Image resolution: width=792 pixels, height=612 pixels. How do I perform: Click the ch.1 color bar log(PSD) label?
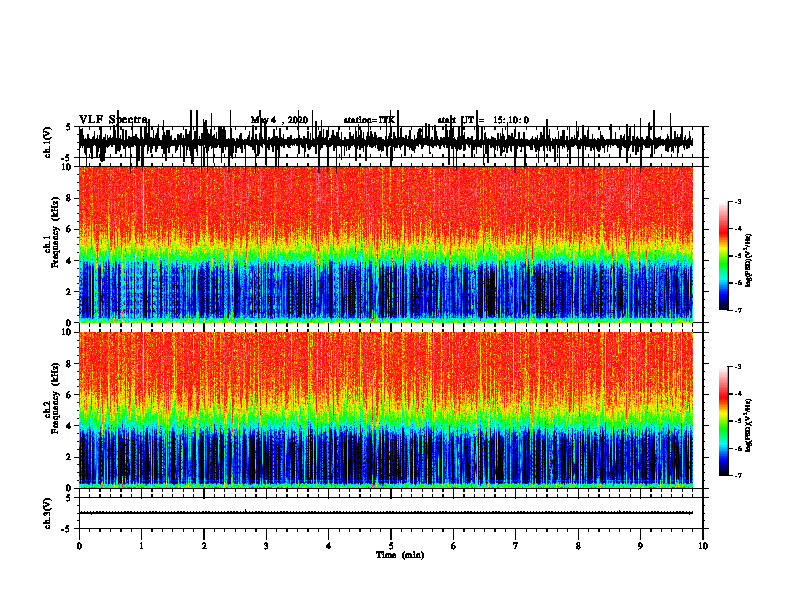tap(749, 261)
